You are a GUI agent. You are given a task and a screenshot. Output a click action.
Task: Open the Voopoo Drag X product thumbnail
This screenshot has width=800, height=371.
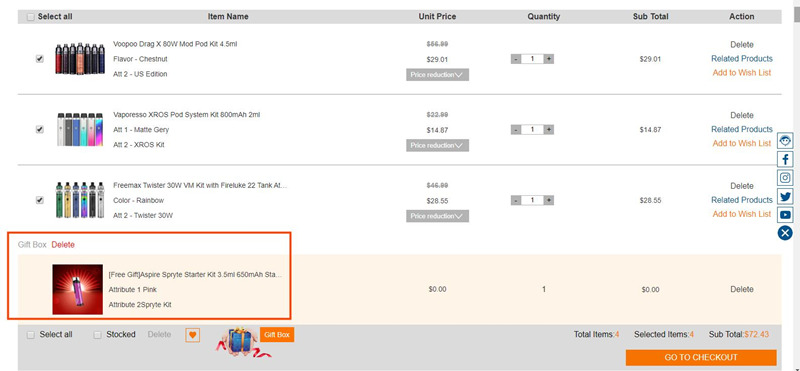tap(80, 59)
